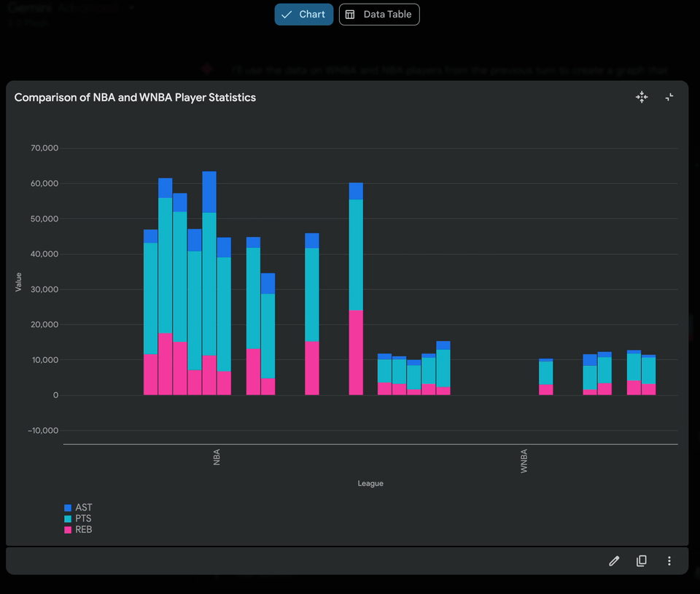Click the 70,000 y-axis tick label
700x594 pixels.
(44, 148)
